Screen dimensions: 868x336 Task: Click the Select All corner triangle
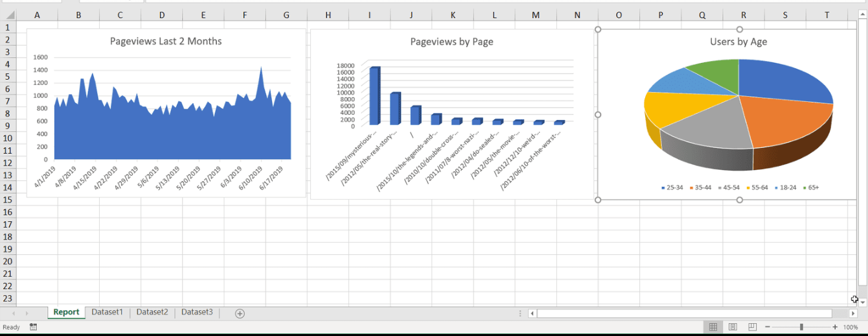(x=10, y=15)
